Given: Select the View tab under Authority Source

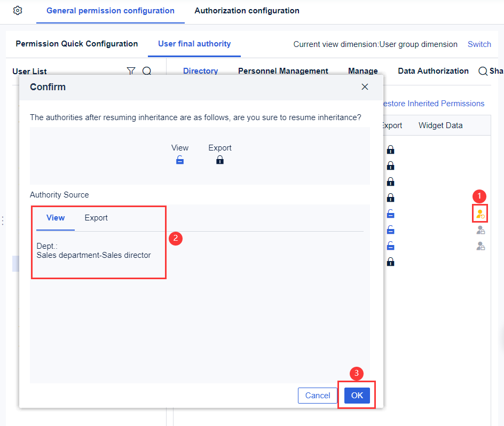Looking at the screenshot, I should 56,217.
